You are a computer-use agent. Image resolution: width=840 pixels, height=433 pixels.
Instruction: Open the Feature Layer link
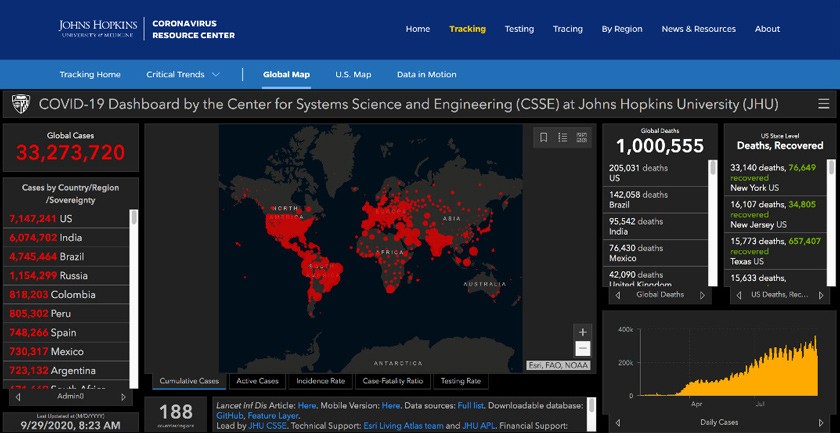(x=273, y=415)
